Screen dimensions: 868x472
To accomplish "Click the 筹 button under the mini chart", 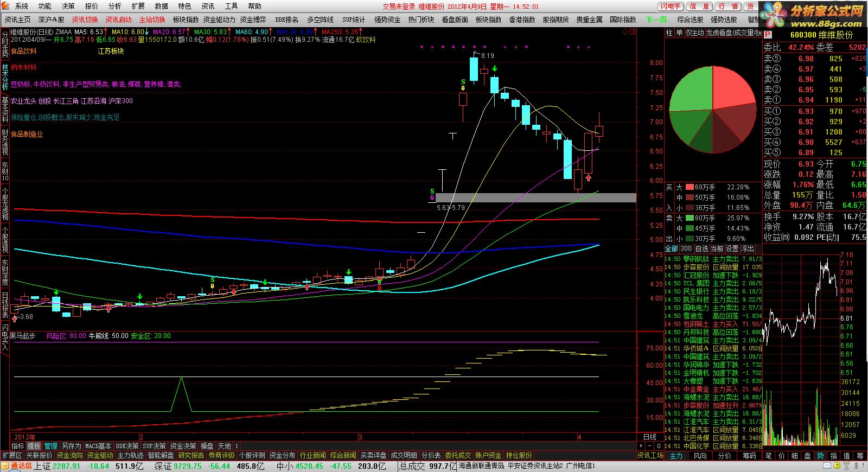I will click(860, 456).
